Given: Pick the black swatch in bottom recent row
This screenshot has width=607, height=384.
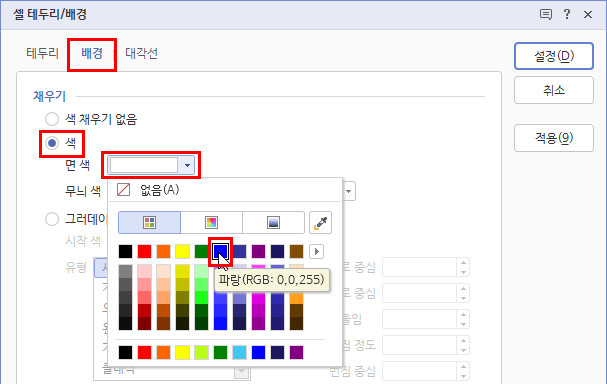Looking at the screenshot, I should pos(125,353).
